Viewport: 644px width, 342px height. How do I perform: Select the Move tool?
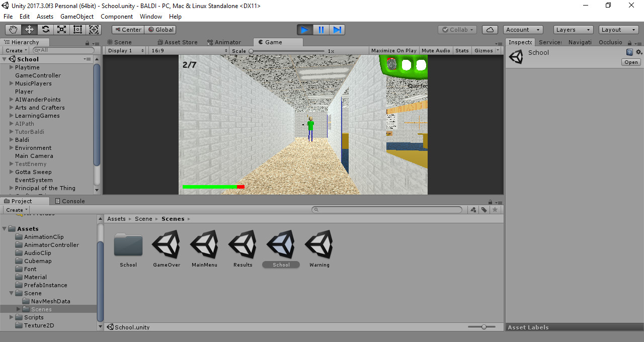tap(29, 29)
